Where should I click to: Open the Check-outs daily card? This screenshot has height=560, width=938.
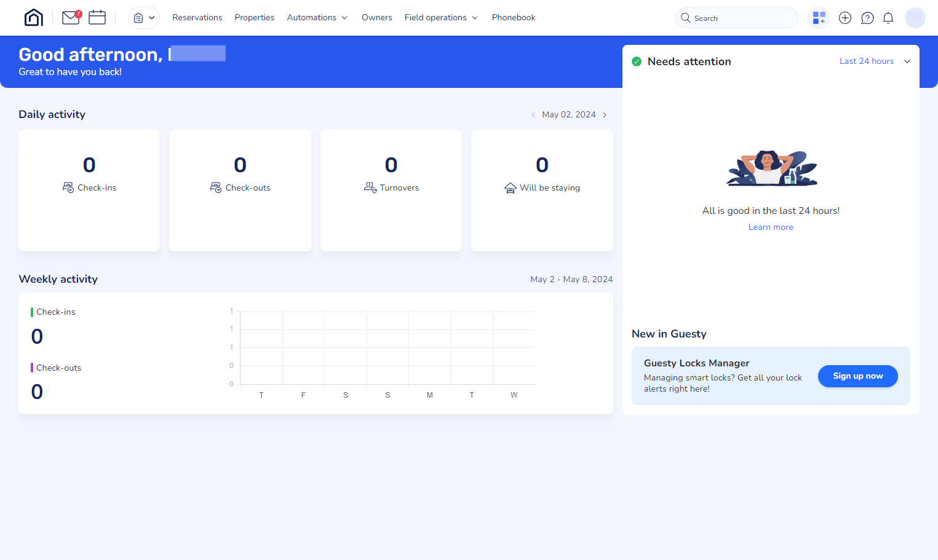(240, 191)
